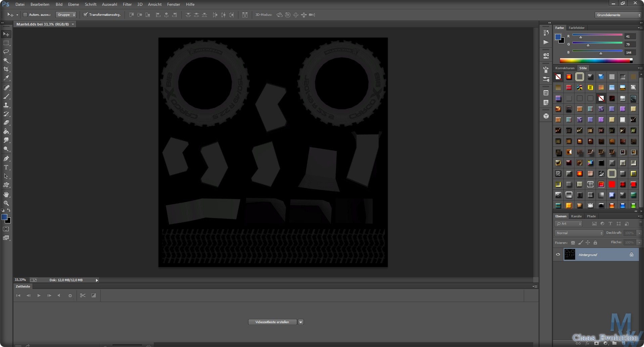Select the Lasso tool

(x=6, y=52)
